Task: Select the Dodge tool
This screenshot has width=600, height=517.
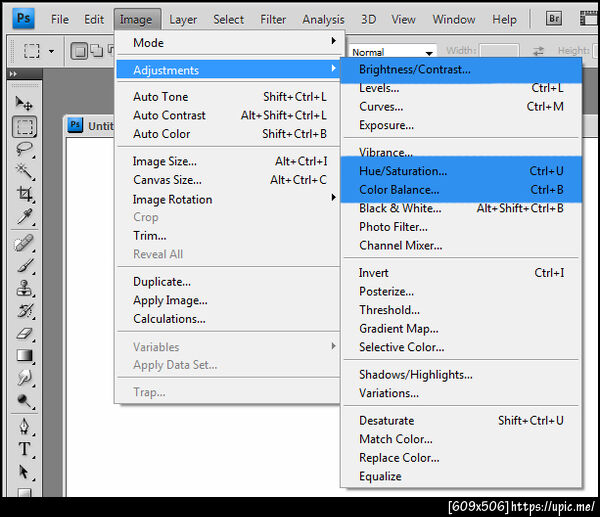Action: click(24, 401)
